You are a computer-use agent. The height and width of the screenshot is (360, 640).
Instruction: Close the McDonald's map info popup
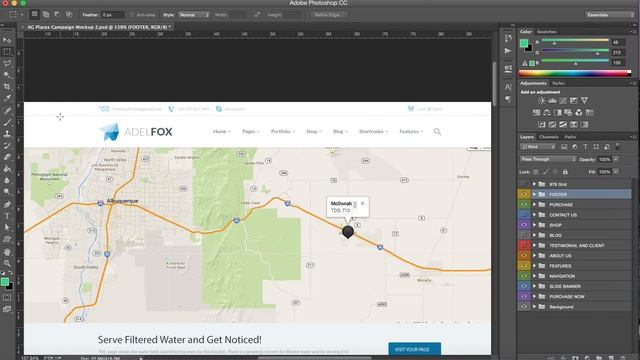[362, 203]
